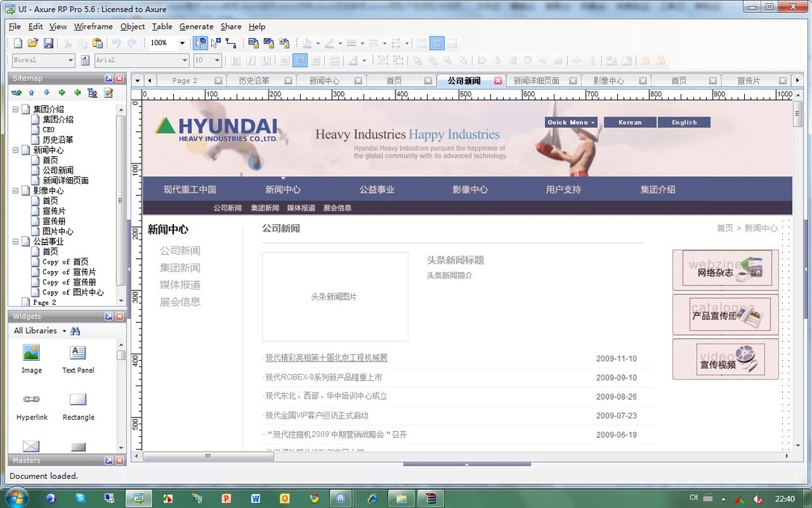Collapse the 公益事业 tree node

point(16,241)
